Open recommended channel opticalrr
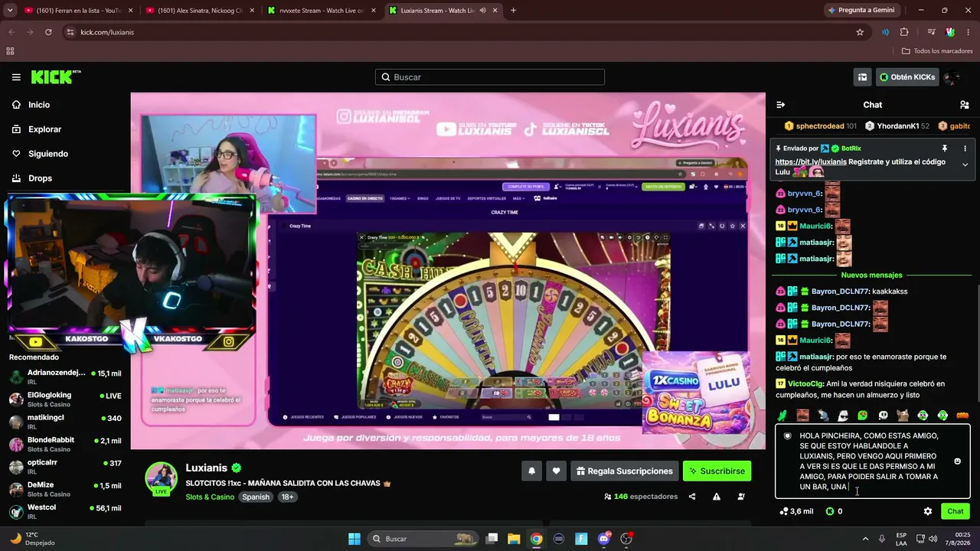980x551 pixels. [x=65, y=467]
